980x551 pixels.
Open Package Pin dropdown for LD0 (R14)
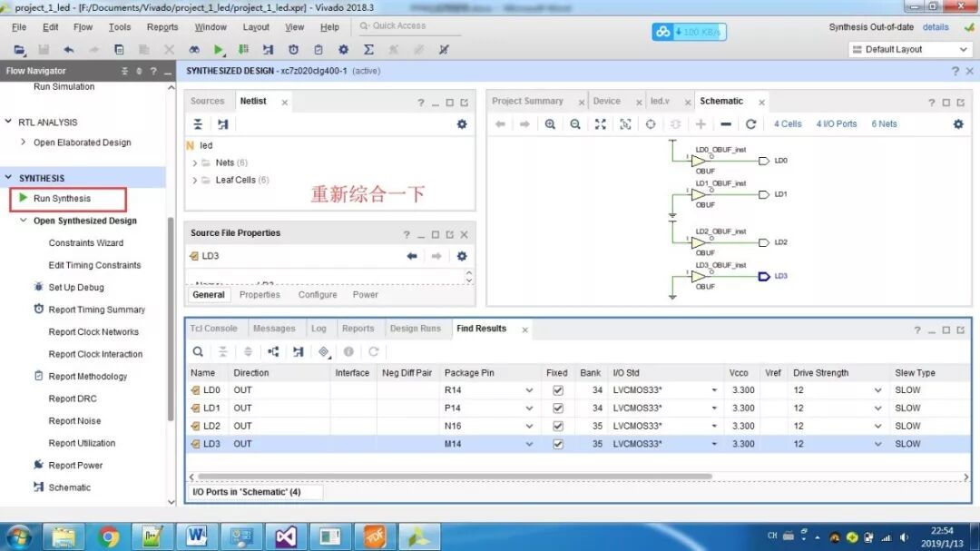tap(529, 390)
